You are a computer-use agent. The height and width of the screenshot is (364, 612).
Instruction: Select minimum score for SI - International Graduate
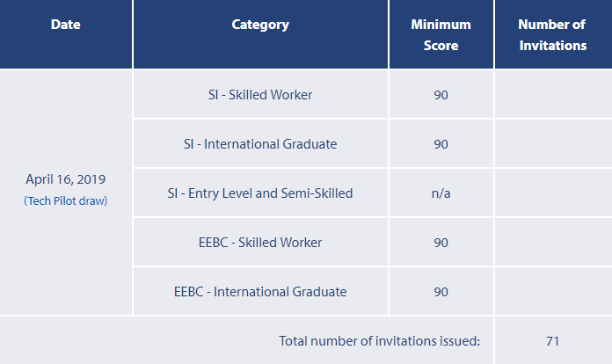pos(441,143)
